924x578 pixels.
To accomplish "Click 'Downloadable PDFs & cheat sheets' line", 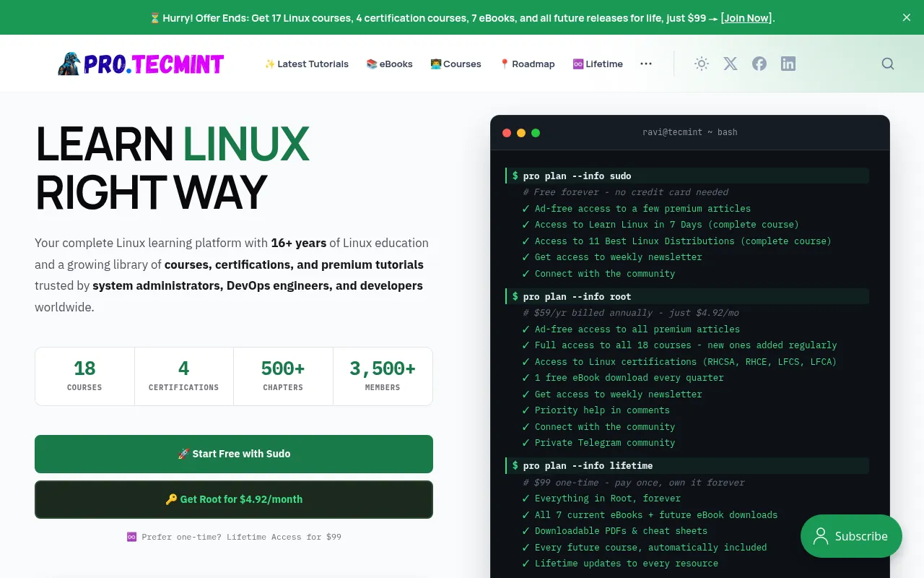I will tap(614, 531).
